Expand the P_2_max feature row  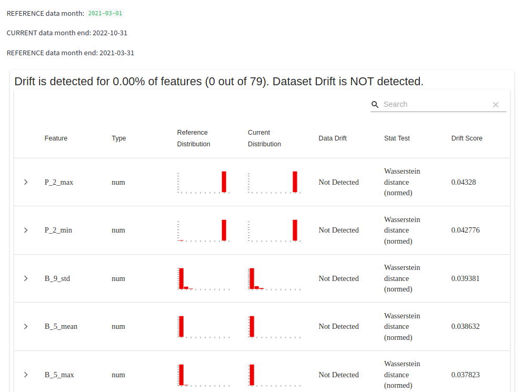pyautogui.click(x=26, y=182)
